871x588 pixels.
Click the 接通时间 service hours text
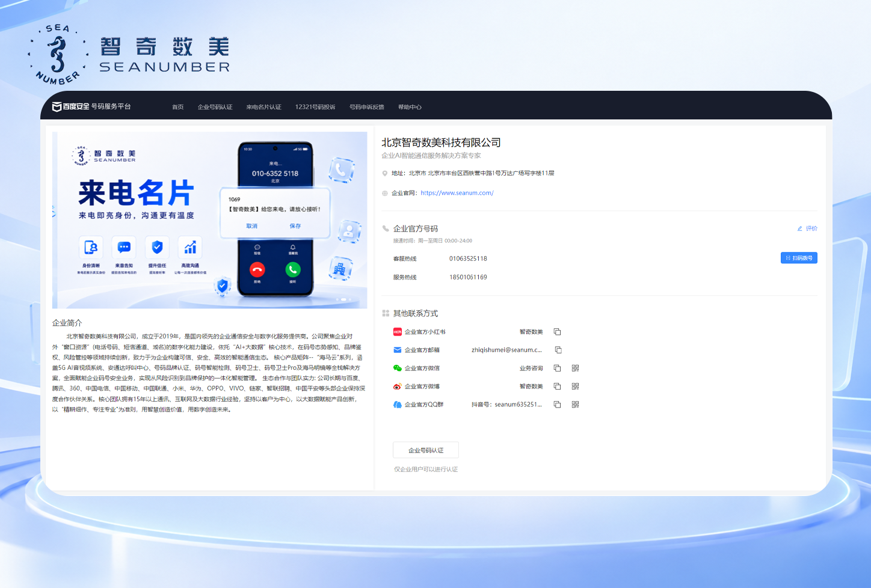[x=432, y=240]
